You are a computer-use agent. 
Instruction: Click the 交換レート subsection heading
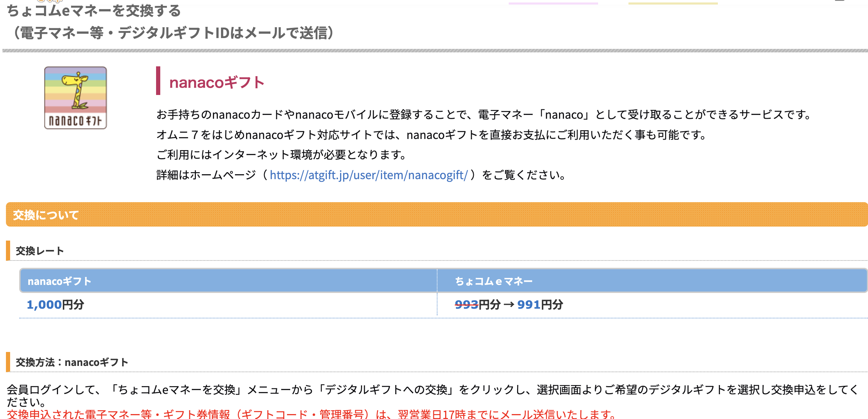(x=40, y=251)
